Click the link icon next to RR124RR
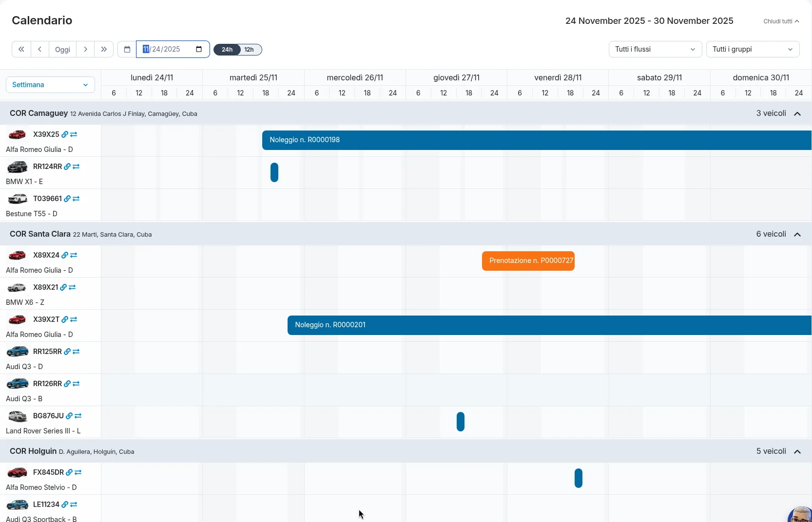Image resolution: width=812 pixels, height=522 pixels. [x=67, y=167]
